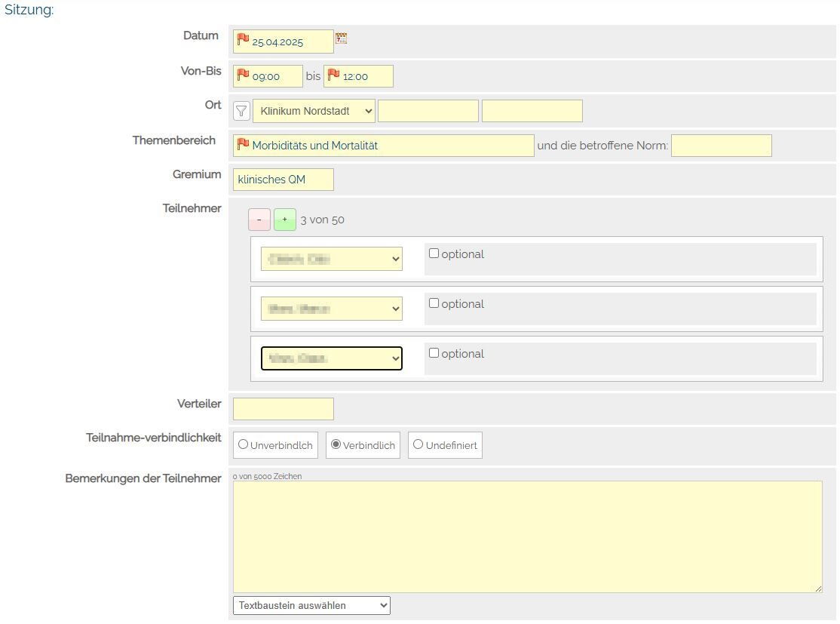Click the Gremium field with klinisches QM

(x=283, y=180)
